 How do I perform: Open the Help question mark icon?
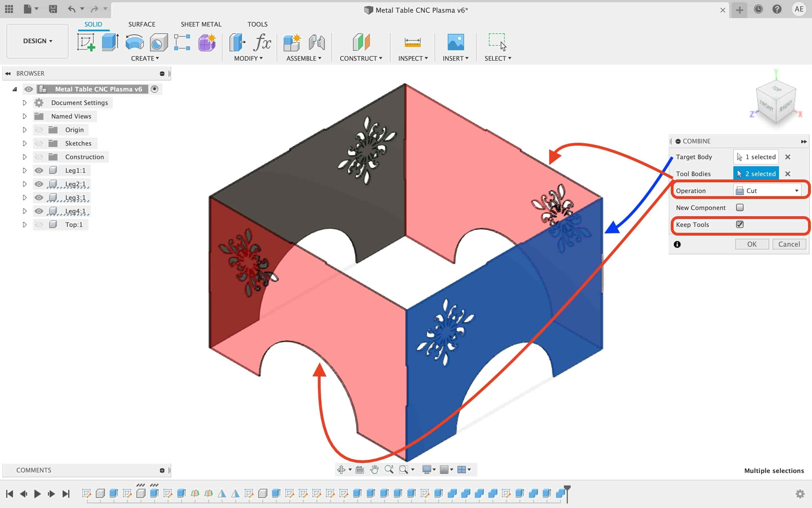(x=777, y=9)
